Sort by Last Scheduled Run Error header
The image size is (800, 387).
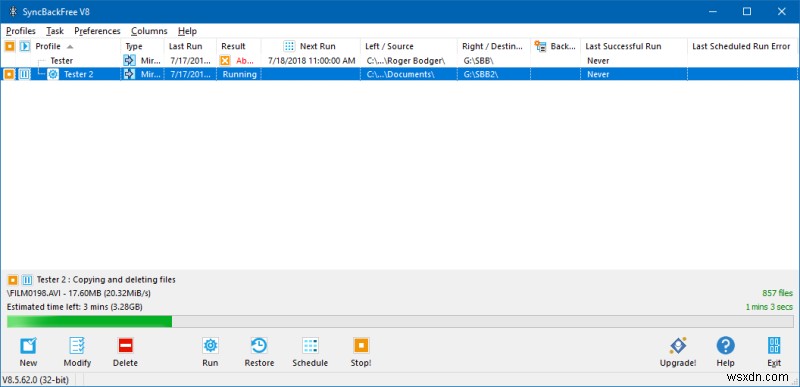point(741,46)
